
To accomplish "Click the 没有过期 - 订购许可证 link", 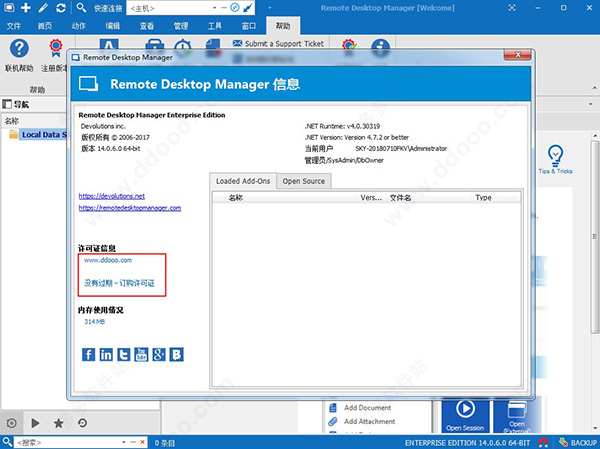I will click(x=119, y=283).
